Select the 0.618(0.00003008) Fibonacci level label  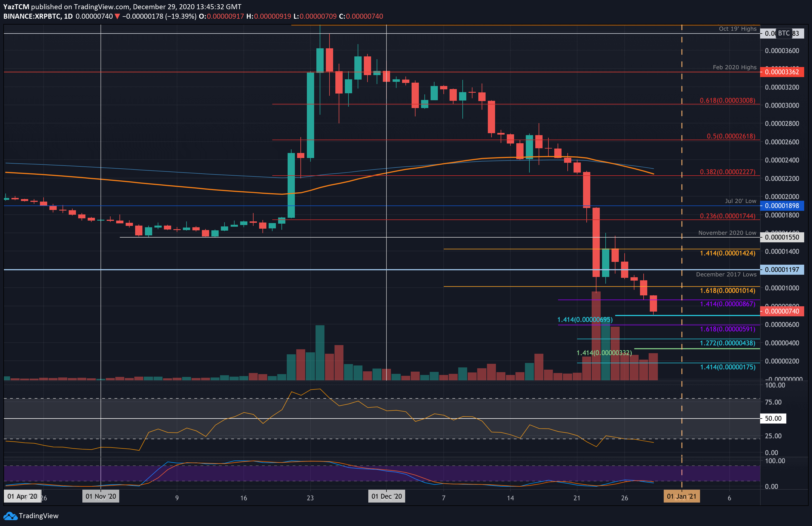click(x=727, y=100)
